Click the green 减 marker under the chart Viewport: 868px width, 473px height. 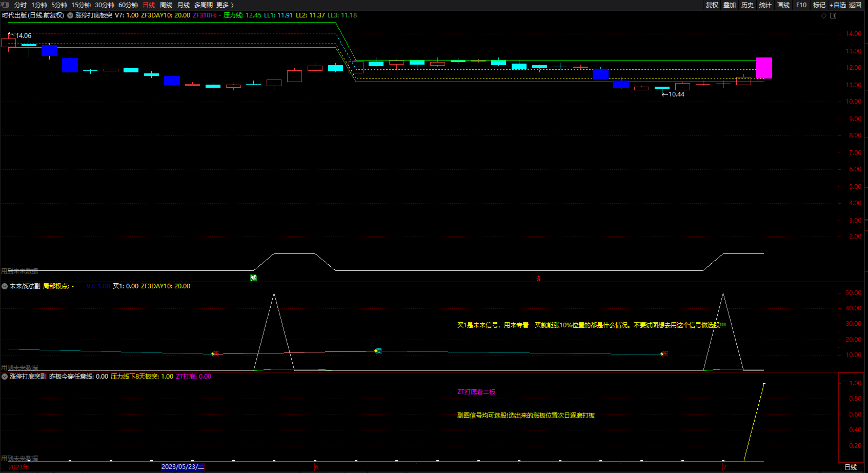pos(253,278)
